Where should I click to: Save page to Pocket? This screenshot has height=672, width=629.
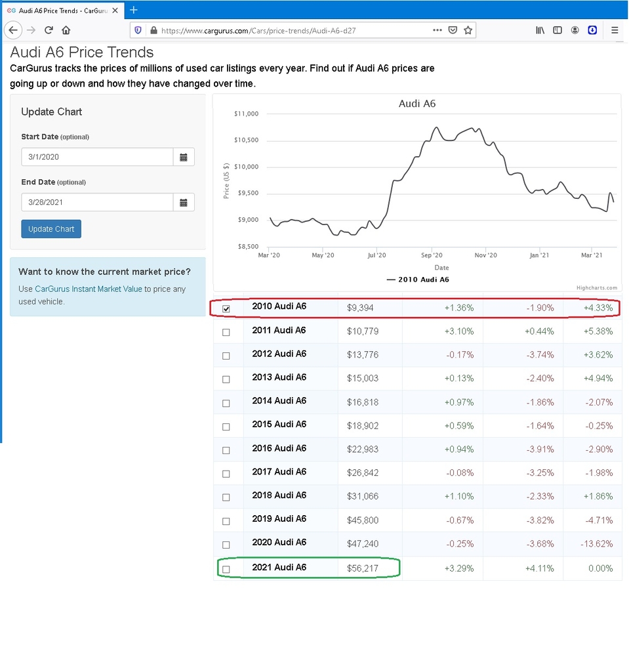(x=453, y=30)
